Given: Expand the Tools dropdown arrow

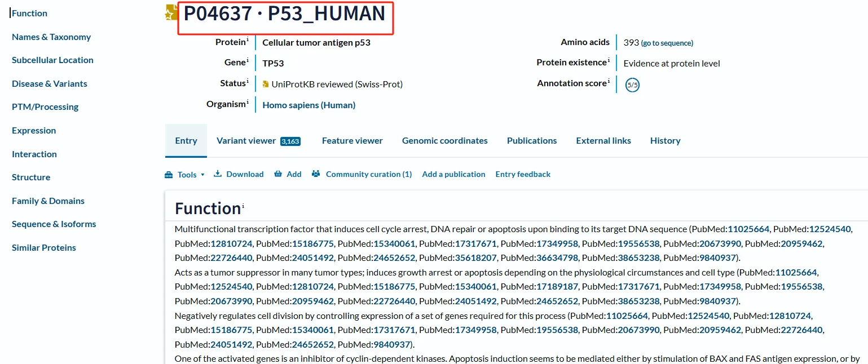Looking at the screenshot, I should 202,175.
